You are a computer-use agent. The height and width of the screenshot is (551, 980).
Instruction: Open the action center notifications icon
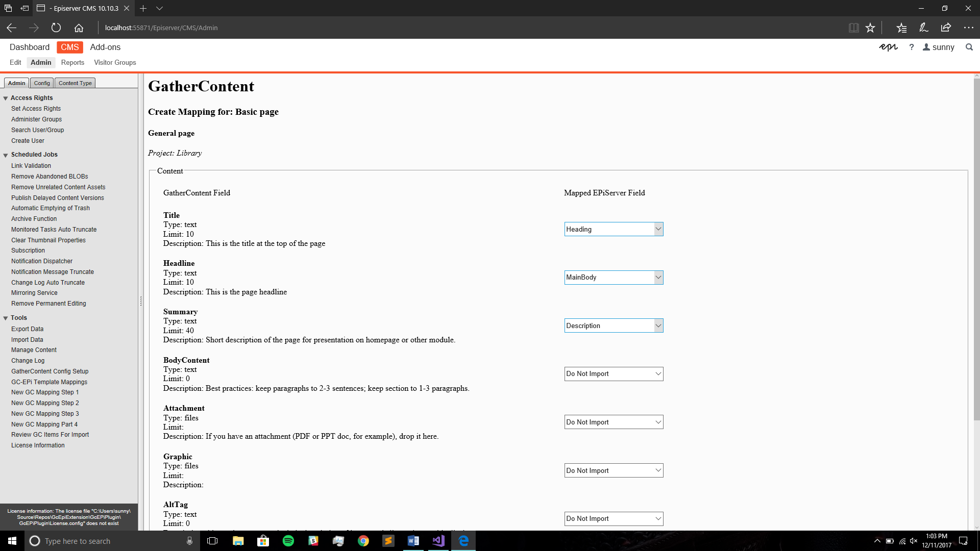963,541
